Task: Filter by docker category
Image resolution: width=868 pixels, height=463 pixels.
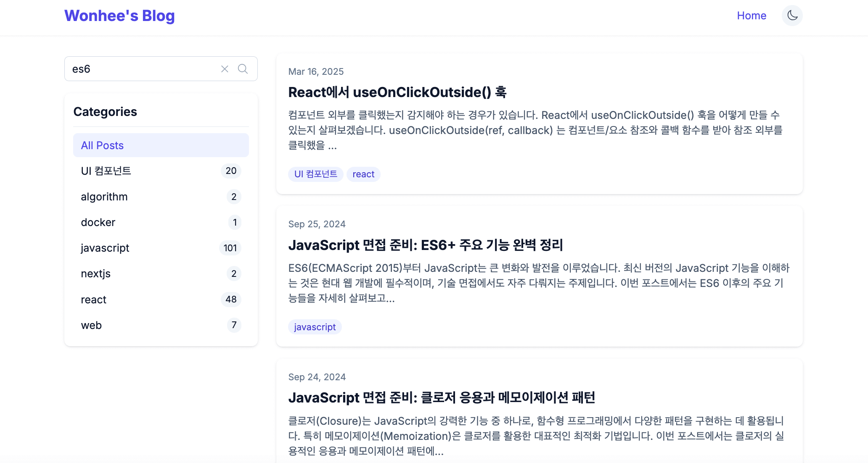Action: pyautogui.click(x=161, y=222)
